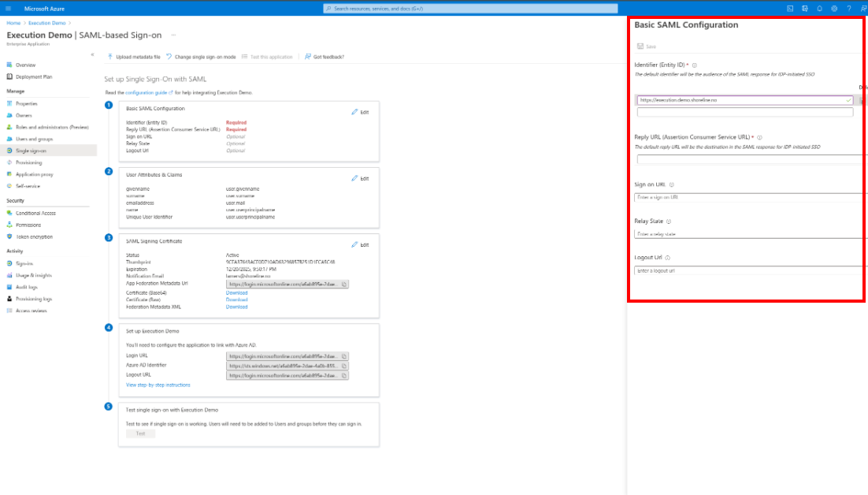Click Test this application in the toolbar

click(x=267, y=57)
